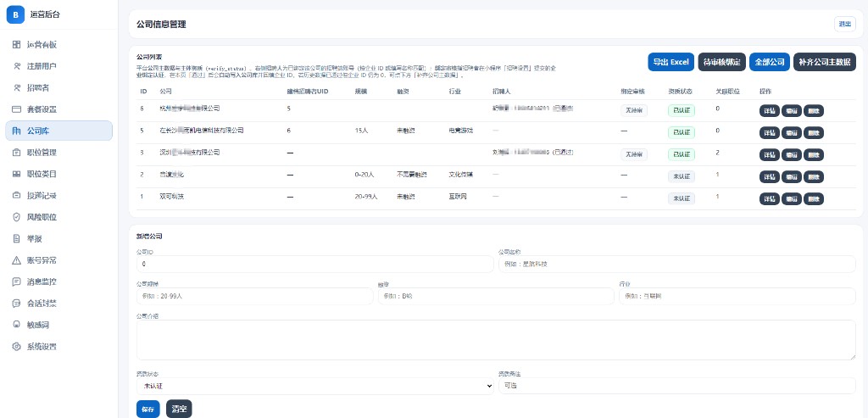View details for company ID 6
868x418 pixels.
(769, 111)
